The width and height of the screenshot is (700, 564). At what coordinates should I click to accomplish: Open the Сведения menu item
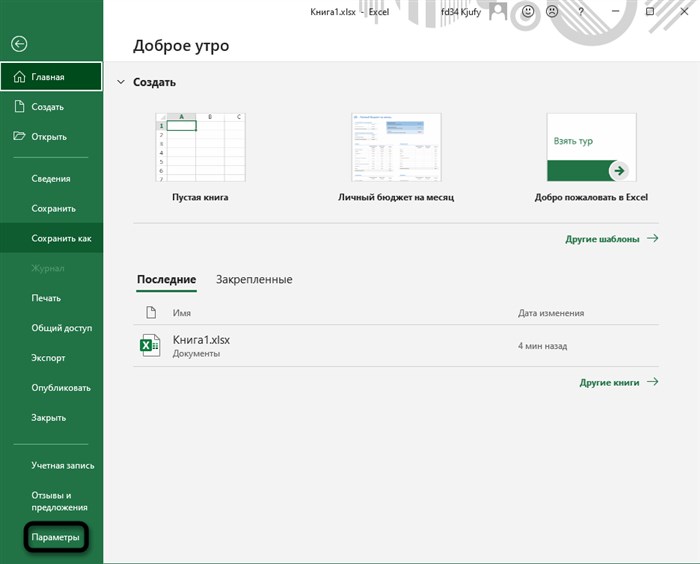51,179
